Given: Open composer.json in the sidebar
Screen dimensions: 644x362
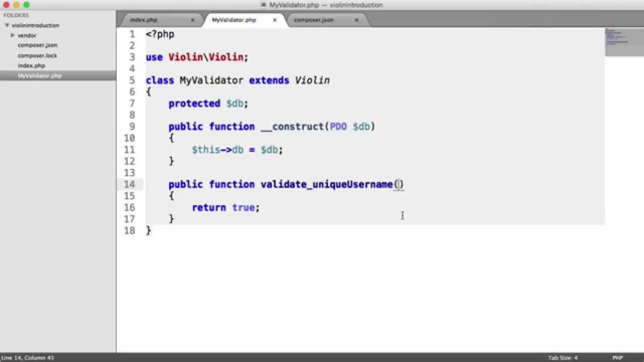Looking at the screenshot, I should 38,45.
